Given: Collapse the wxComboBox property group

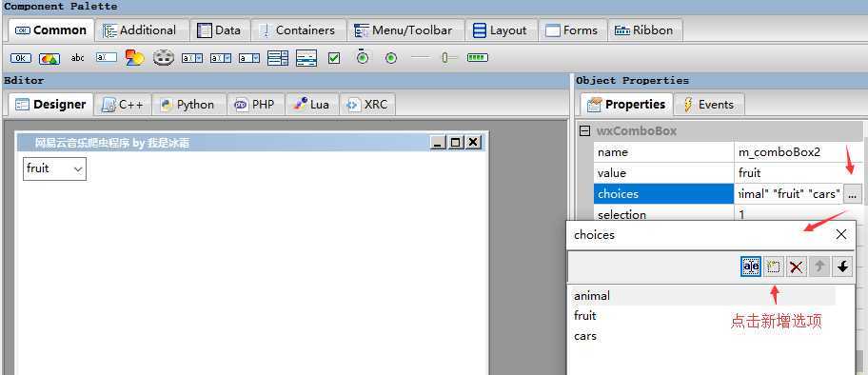Looking at the screenshot, I should [583, 131].
